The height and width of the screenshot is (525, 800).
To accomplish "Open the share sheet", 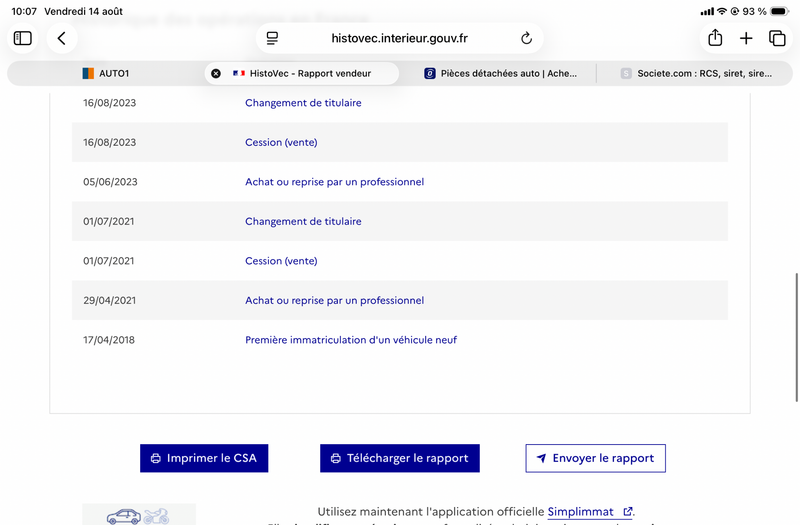I will (x=715, y=38).
